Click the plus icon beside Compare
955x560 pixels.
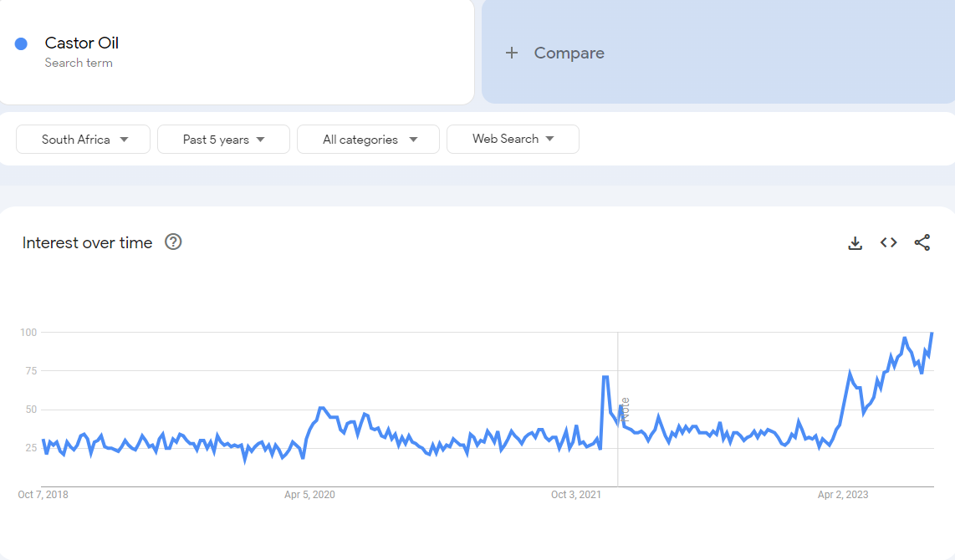click(512, 53)
